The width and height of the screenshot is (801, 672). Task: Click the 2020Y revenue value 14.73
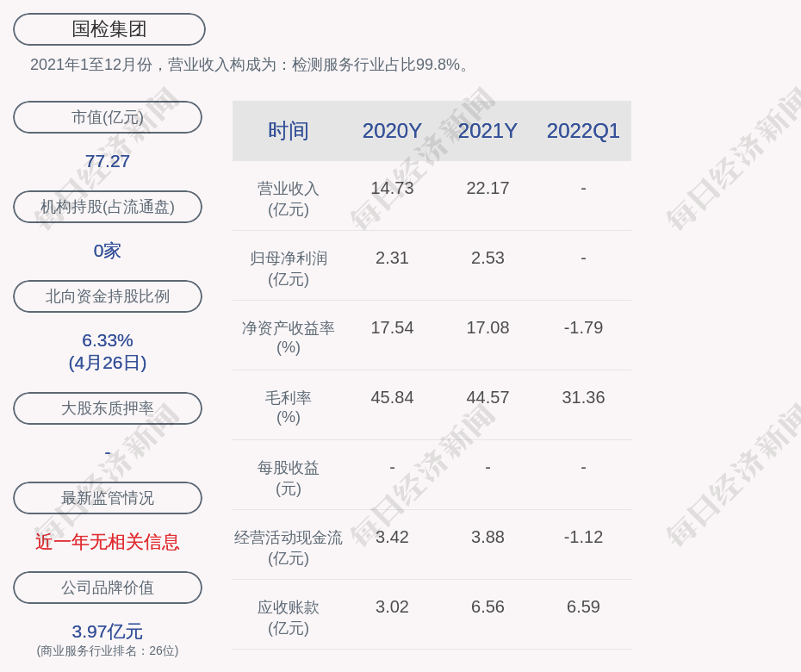[x=392, y=188]
